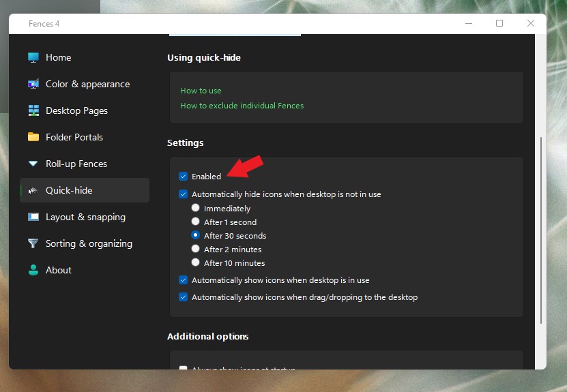Click the vertical scrollbar thumb

[541, 230]
